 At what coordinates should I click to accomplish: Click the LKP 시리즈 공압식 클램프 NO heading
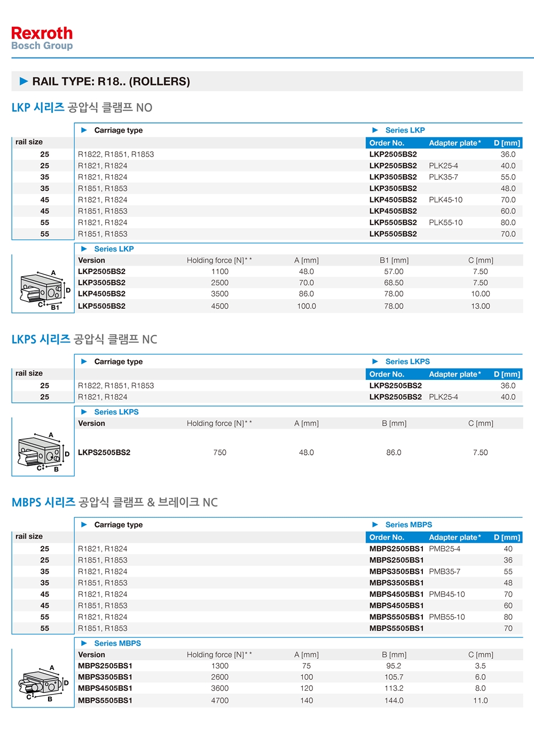[82, 107]
